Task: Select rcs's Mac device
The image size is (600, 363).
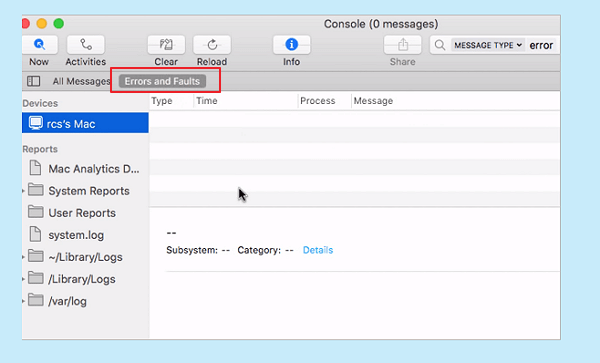Action: click(x=85, y=123)
